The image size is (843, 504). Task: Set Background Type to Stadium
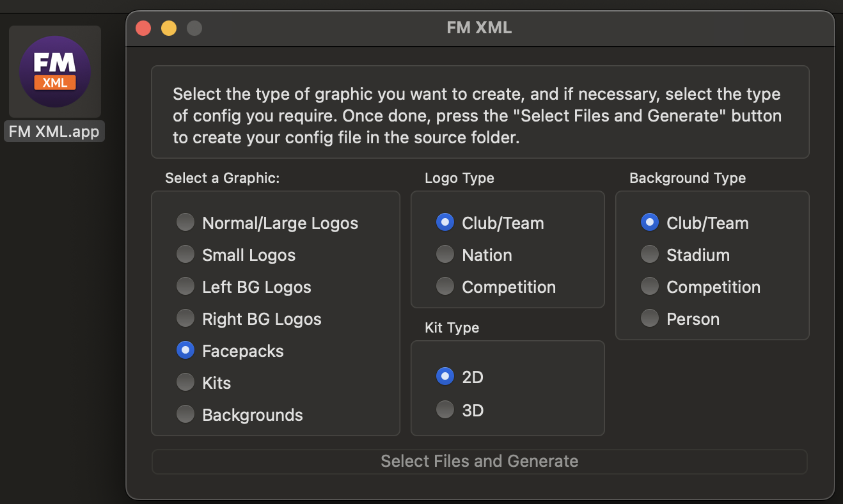(650, 255)
